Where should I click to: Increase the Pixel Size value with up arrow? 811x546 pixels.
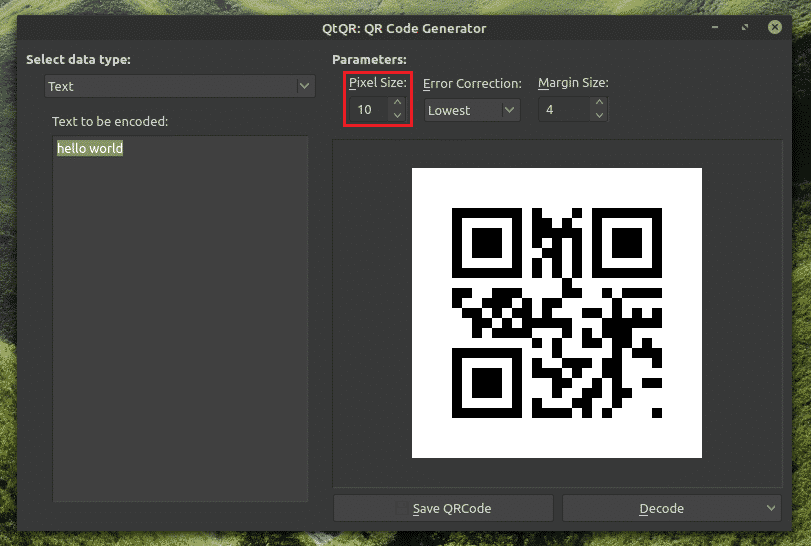point(397,103)
